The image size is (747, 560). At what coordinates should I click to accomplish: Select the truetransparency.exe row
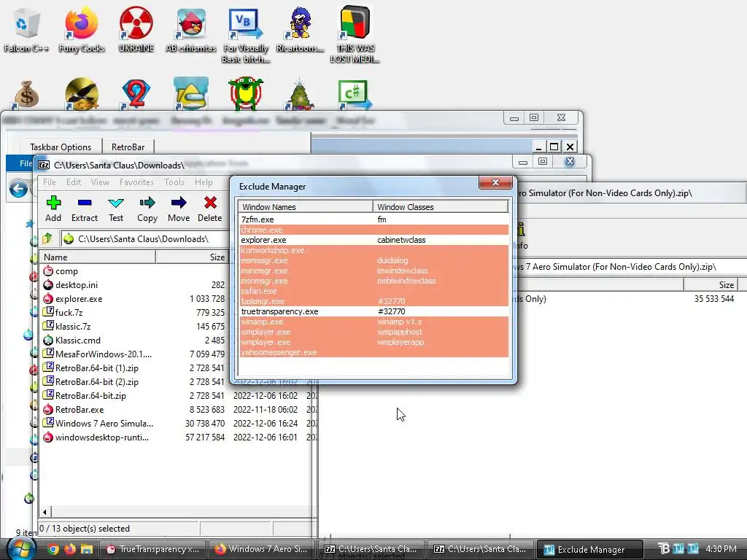tap(374, 311)
